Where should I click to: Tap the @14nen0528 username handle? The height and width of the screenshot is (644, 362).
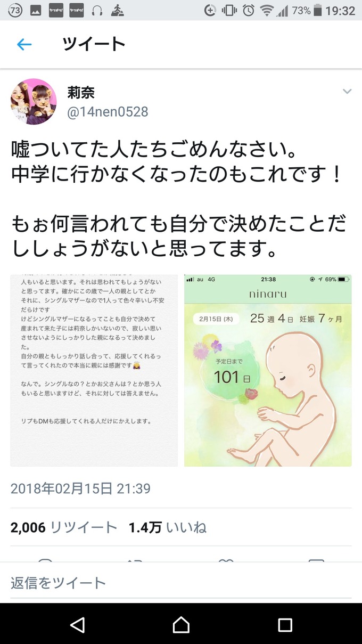[108, 112]
